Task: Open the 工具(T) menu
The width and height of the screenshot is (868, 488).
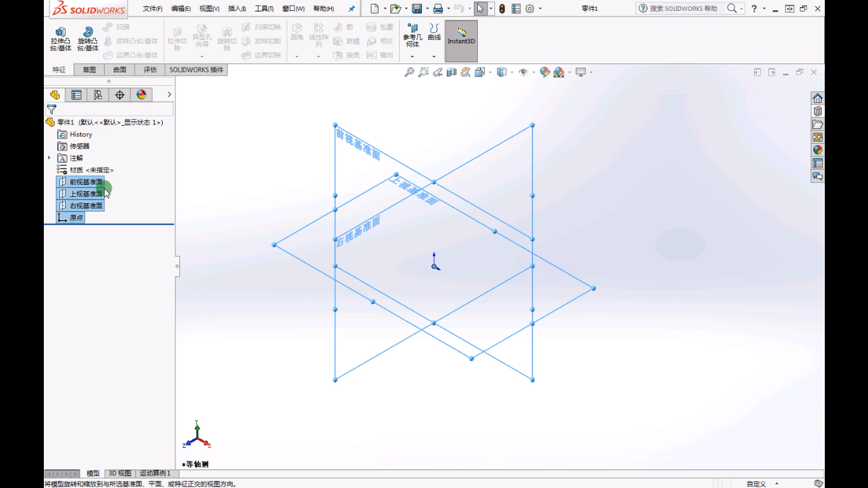Action: pos(264,8)
